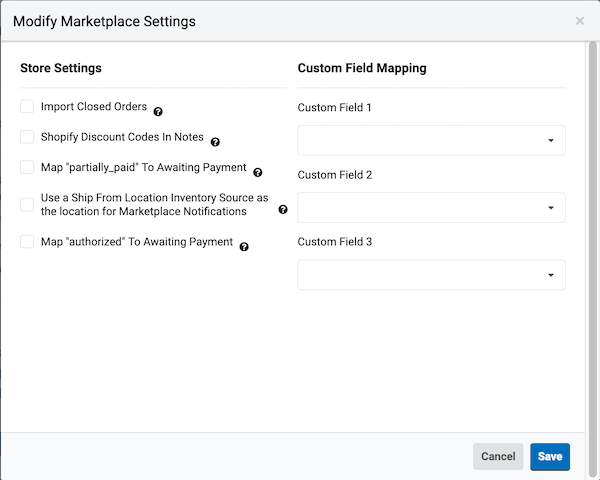Screen dimensions: 600x480
Task: Click the Save button
Action: 550,457
